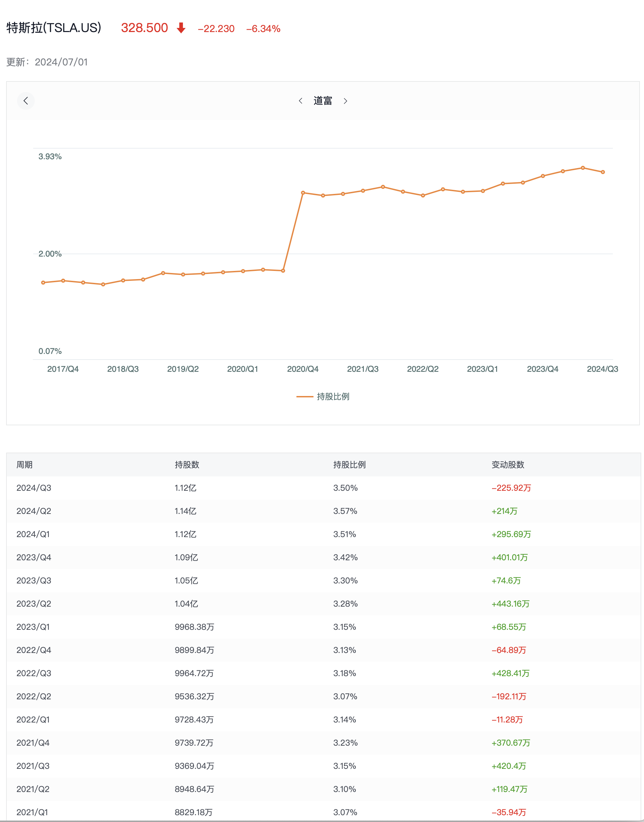Click the 特斯拉(TSLA.US) stock title
The height and width of the screenshot is (822, 644).
[54, 28]
